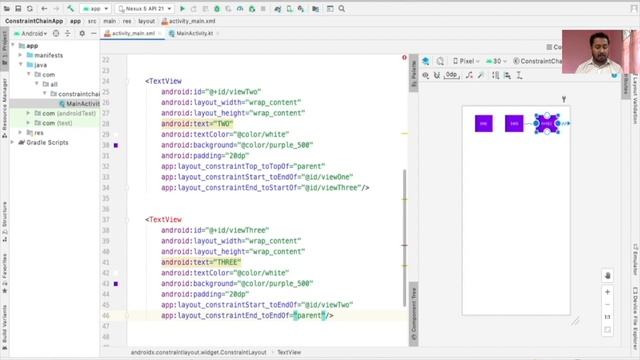This screenshot has height=360, width=640.
Task: Click the purple color swatch on line 43
Action: (116, 284)
